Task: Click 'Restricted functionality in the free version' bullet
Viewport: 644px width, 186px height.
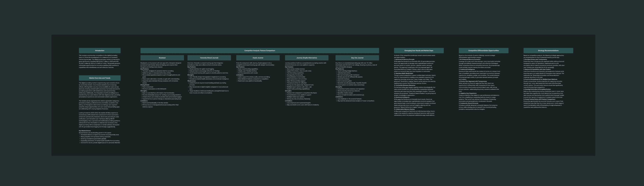Action: (x=155, y=103)
